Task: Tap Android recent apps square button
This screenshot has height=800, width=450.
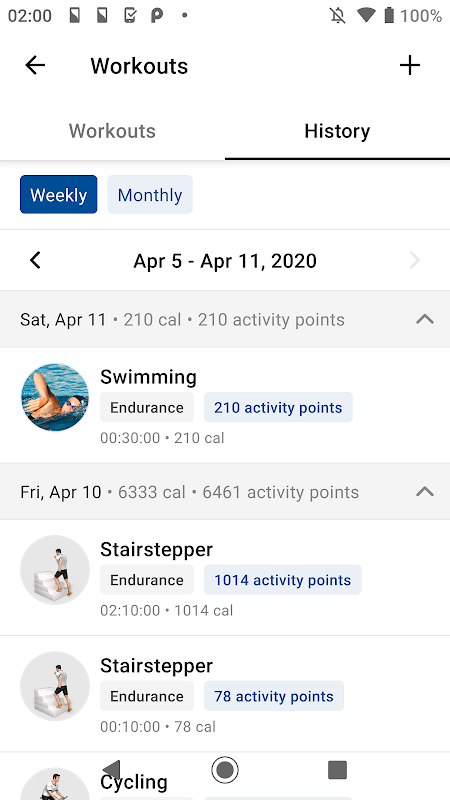Action: [337, 769]
